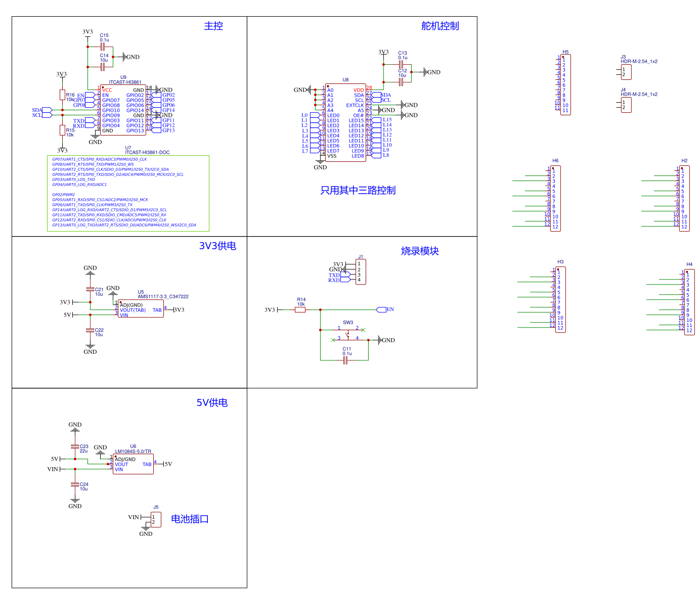The image size is (700, 593).
Task: Click the 5V供电 section title
Action: pos(212,402)
